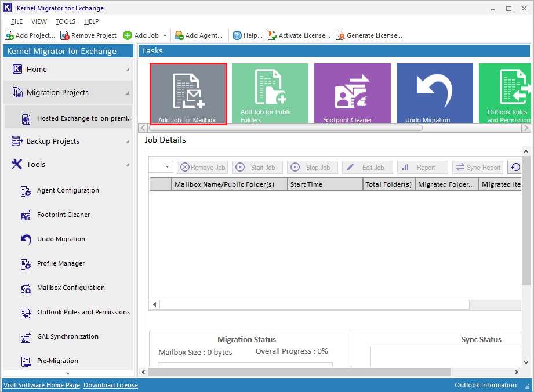This screenshot has width=534, height=392.
Task: Click the Migration Projects sidebar icon
Action: click(x=17, y=92)
